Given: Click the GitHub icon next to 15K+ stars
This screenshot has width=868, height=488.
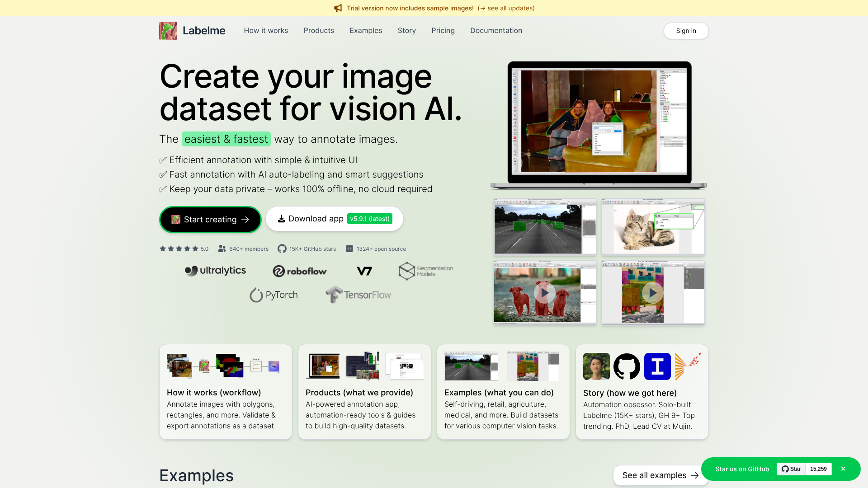Looking at the screenshot, I should click(x=282, y=249).
